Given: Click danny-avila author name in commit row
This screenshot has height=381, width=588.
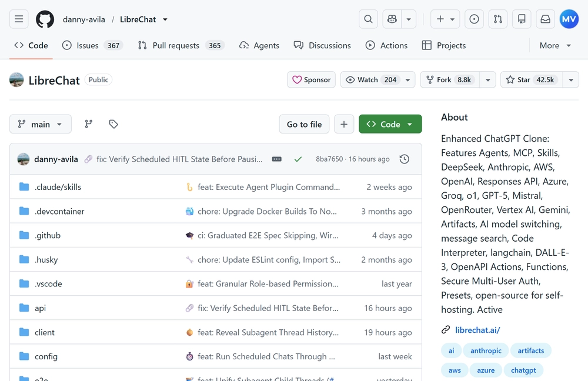Looking at the screenshot, I should click(x=56, y=159).
